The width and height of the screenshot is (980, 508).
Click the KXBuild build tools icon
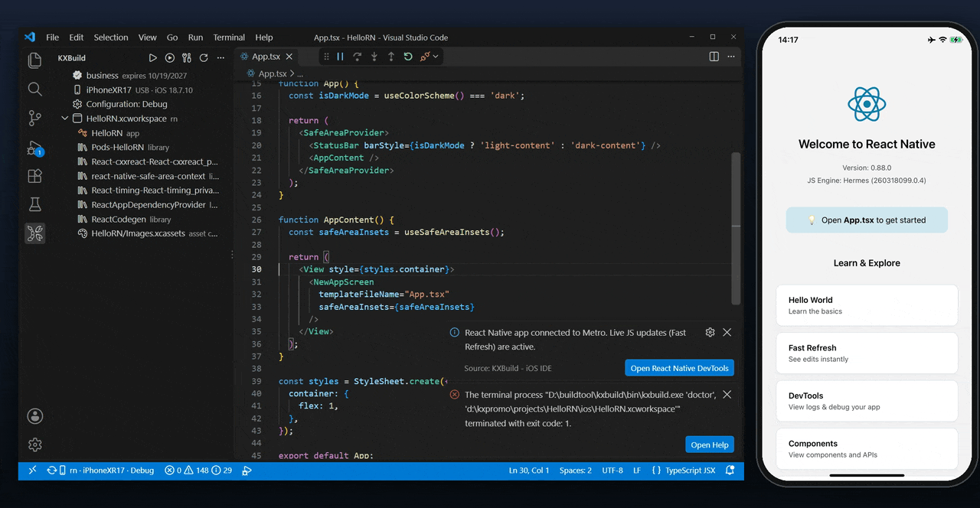click(186, 57)
